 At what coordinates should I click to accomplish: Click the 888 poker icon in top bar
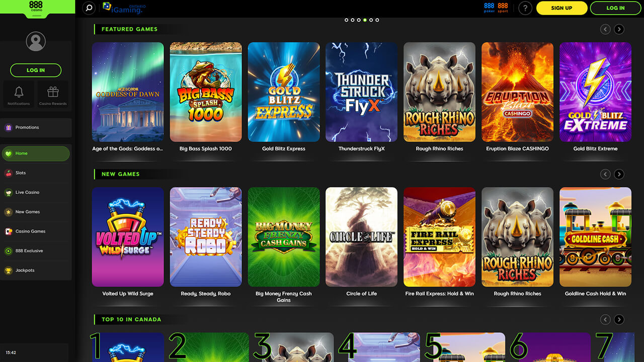[x=489, y=8]
